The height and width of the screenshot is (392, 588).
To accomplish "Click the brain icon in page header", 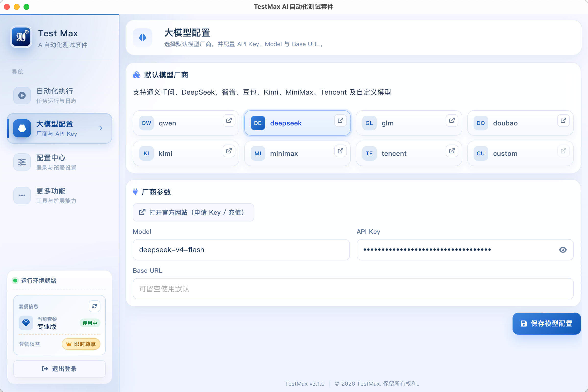I will pos(143,37).
